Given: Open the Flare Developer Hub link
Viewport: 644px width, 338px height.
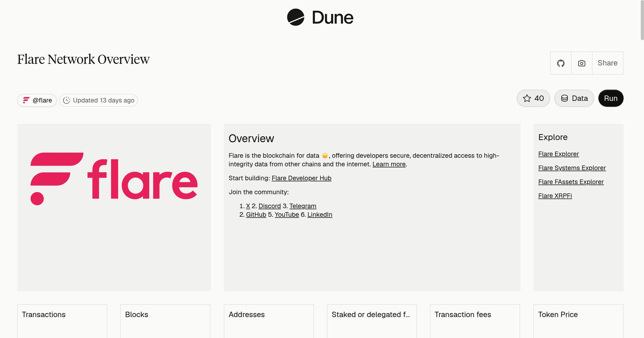Looking at the screenshot, I should (x=302, y=178).
